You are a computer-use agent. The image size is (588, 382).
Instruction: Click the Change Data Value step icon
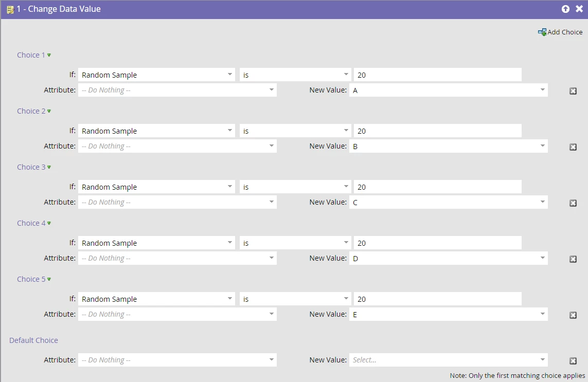tap(10, 9)
